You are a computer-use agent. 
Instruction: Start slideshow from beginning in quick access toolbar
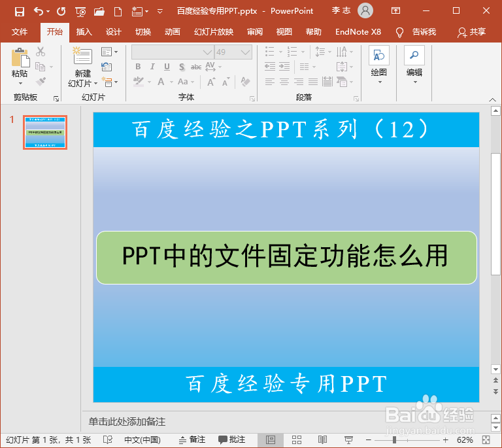point(80,12)
